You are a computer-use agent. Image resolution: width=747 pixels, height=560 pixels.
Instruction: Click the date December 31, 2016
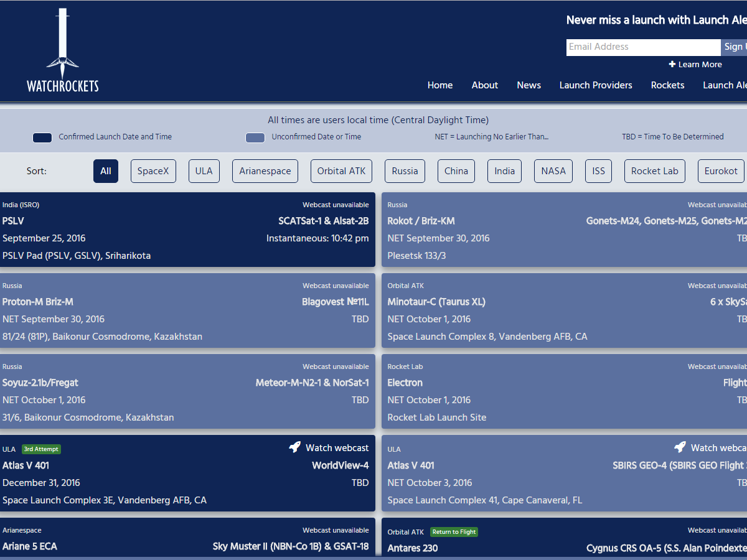click(41, 483)
